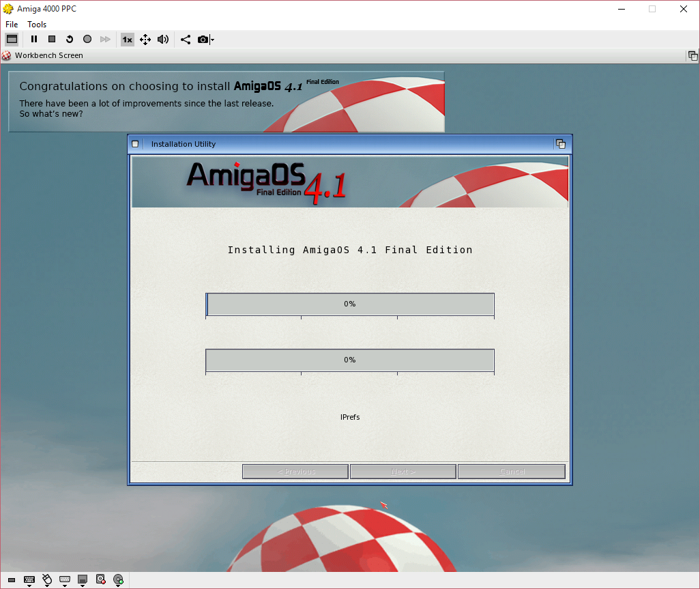Image resolution: width=700 pixels, height=589 pixels.
Task: Click the boing ball icon on Workbench bar
Action: point(6,56)
